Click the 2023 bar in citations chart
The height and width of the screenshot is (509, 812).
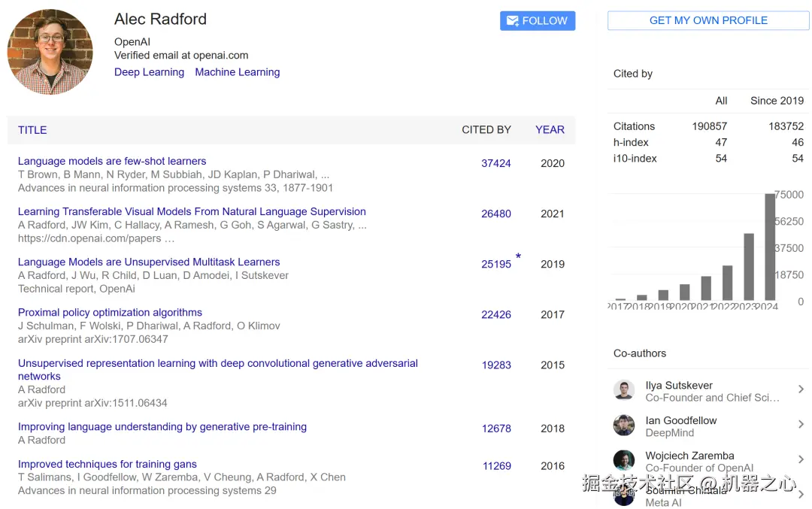click(749, 267)
